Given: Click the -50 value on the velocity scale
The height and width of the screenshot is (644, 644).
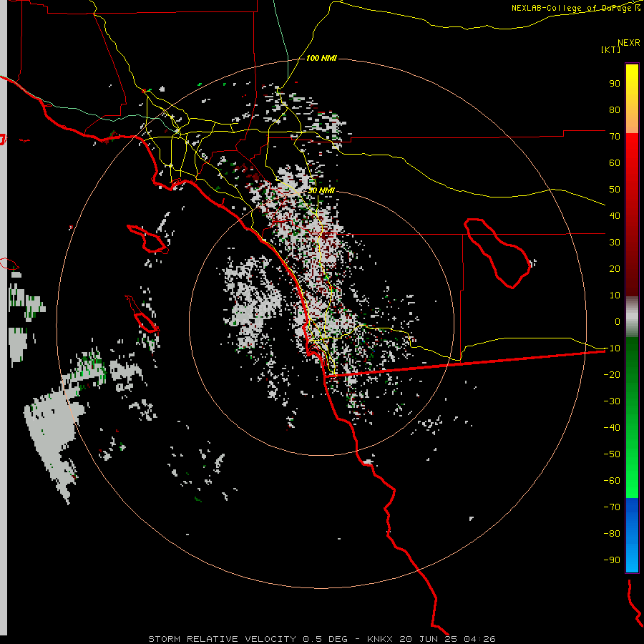Looking at the screenshot, I should [612, 454].
